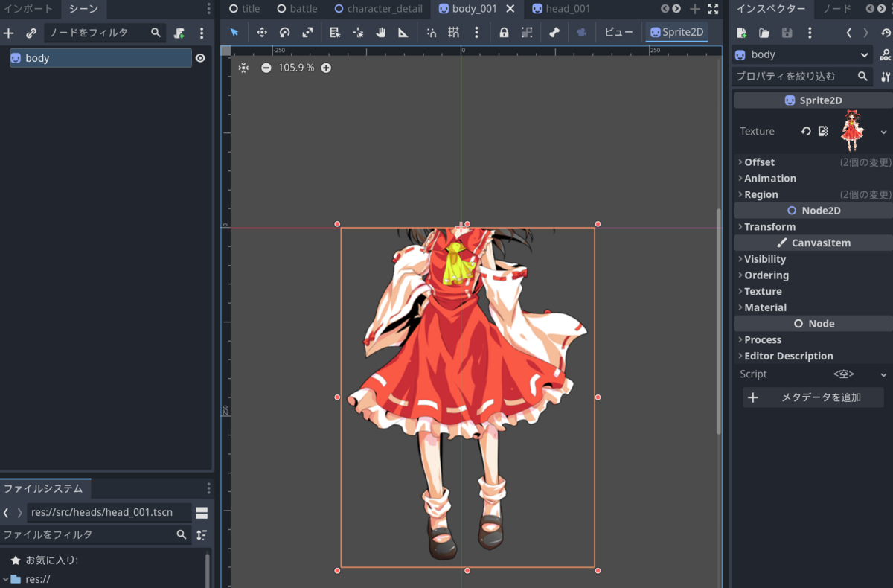The width and height of the screenshot is (893, 588).
Task: Revert the Texture property
Action: coord(806,131)
